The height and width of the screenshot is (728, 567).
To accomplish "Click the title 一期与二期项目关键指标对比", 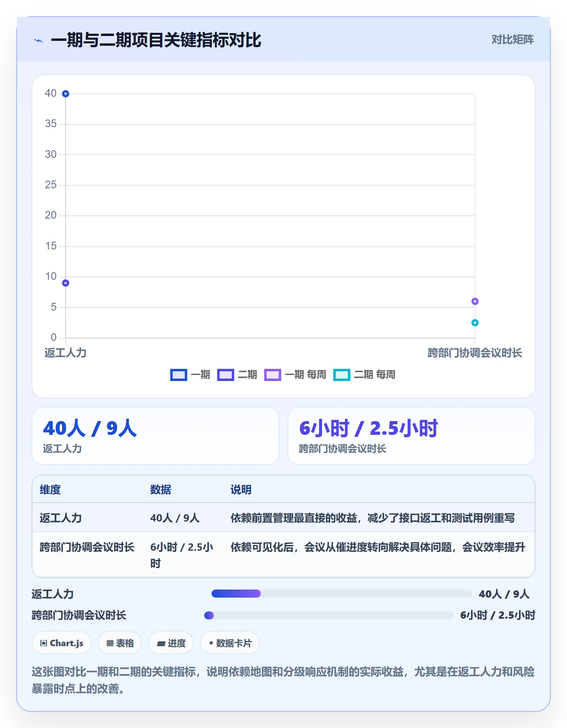I will click(156, 40).
